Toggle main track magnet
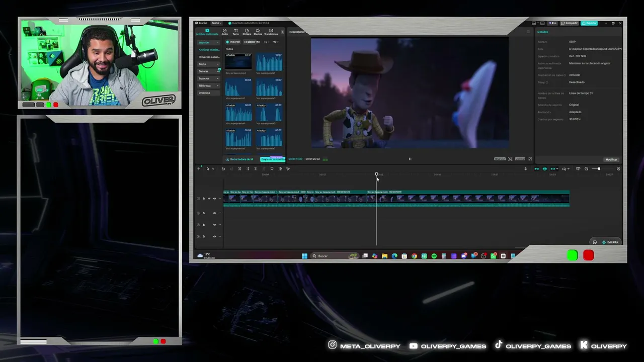The height and width of the screenshot is (362, 644). [x=536, y=169]
